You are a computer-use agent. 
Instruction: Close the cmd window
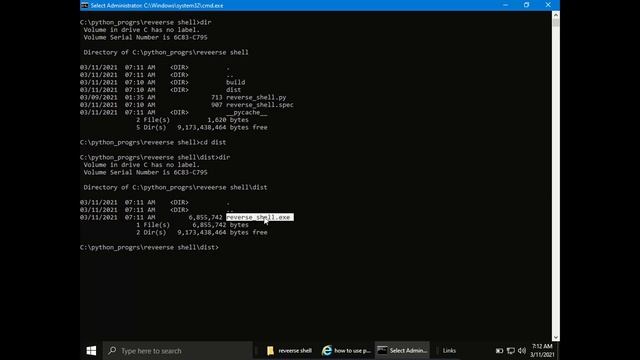click(x=548, y=5)
